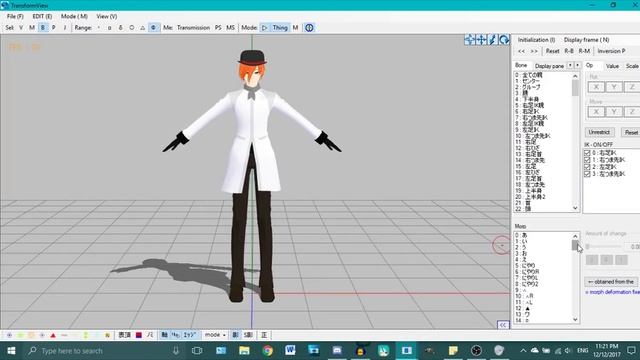Click bone list scroll up arrow
Screen dimensions: 640x360
pos(575,76)
